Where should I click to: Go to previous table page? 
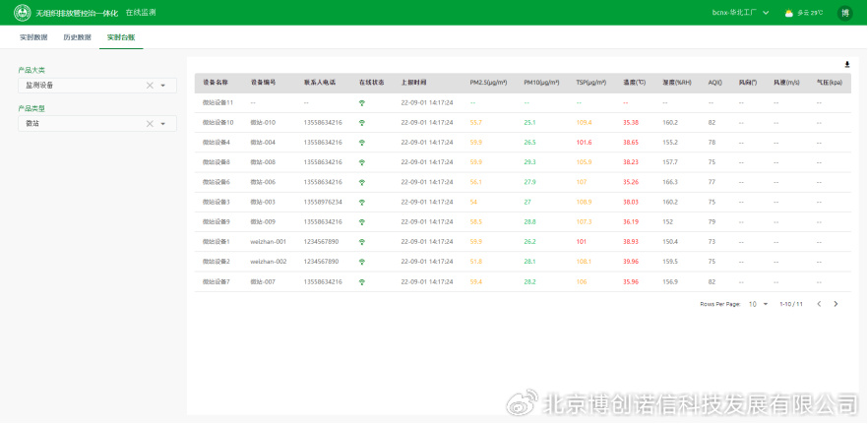click(818, 304)
